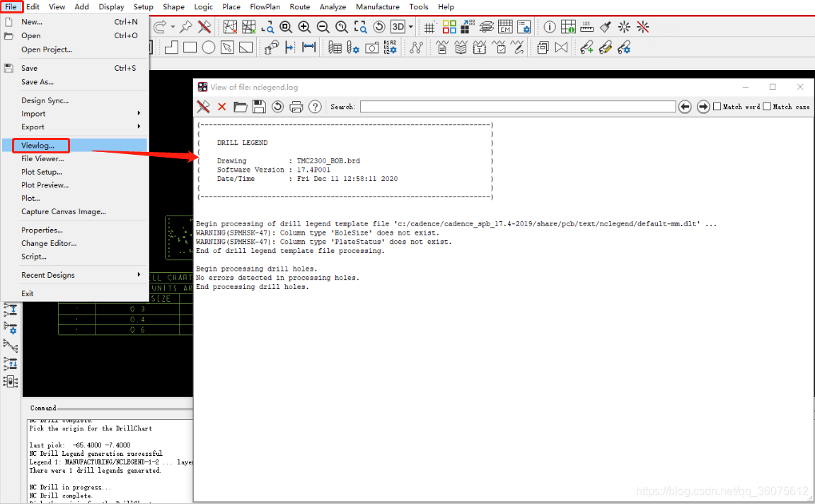Click the Search input field
Screen dimensions: 815x504
tap(518, 107)
